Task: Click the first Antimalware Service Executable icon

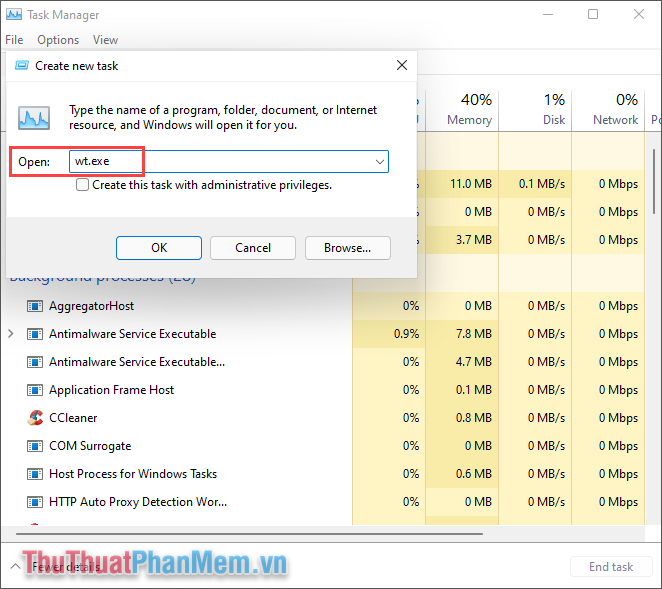Action: pos(35,334)
